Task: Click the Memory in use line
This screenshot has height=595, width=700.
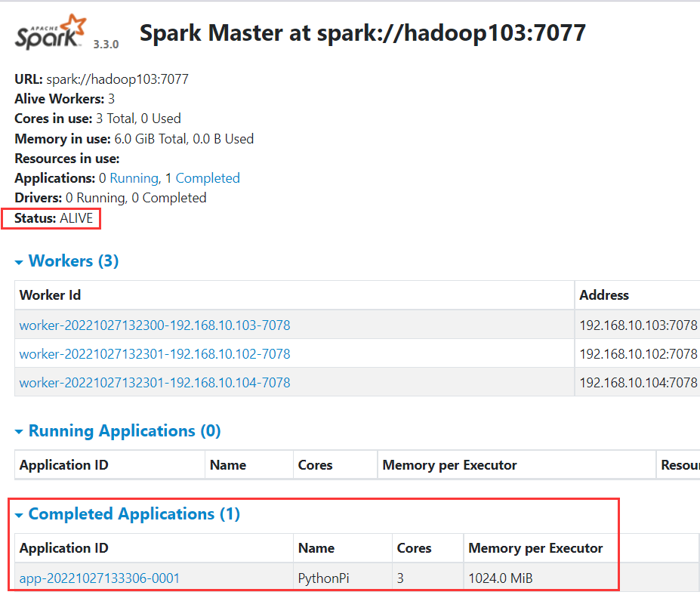Action: tap(134, 138)
